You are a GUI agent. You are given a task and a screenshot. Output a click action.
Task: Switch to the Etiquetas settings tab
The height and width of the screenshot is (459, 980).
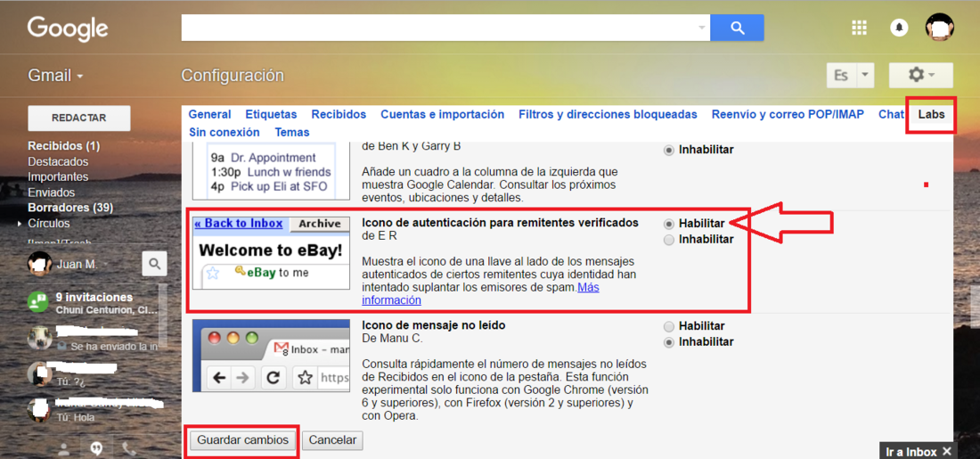tap(271, 114)
